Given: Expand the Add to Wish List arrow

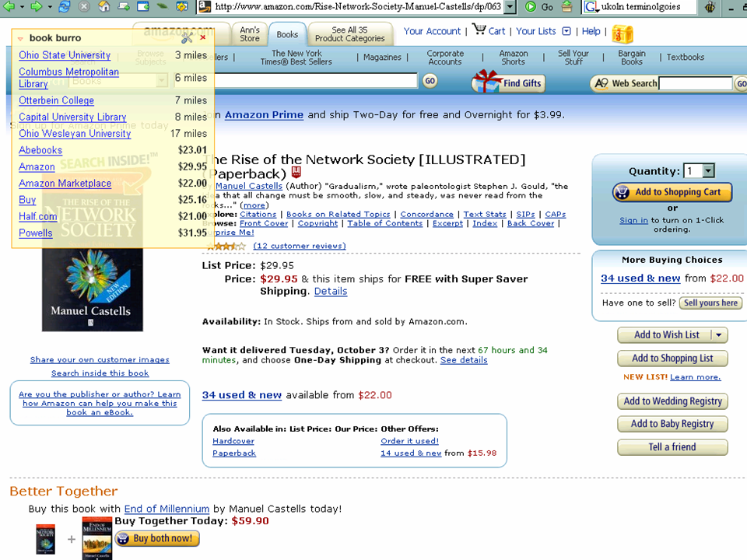Looking at the screenshot, I should [719, 335].
